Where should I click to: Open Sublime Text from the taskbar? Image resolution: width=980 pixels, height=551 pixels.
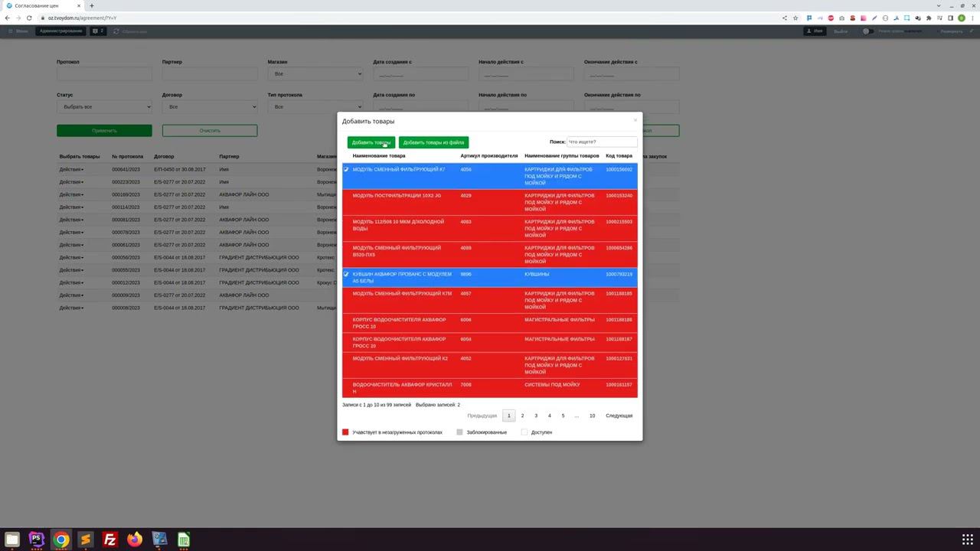[85, 540]
